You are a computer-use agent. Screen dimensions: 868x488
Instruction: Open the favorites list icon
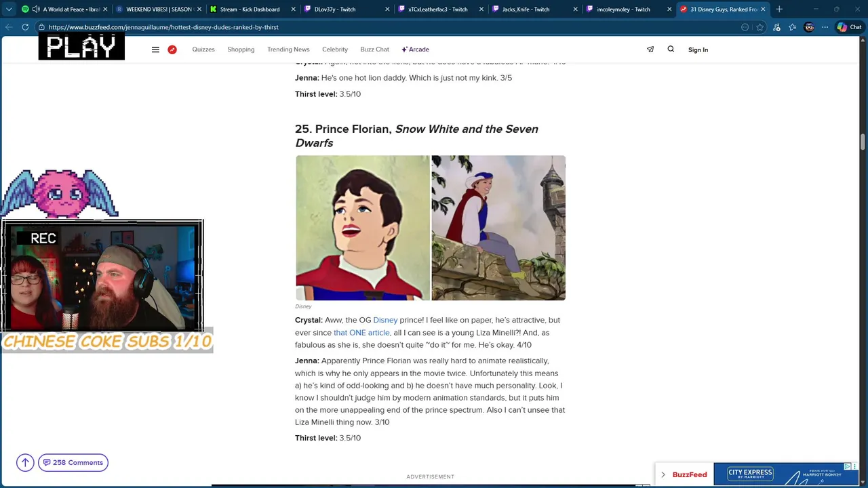click(792, 27)
